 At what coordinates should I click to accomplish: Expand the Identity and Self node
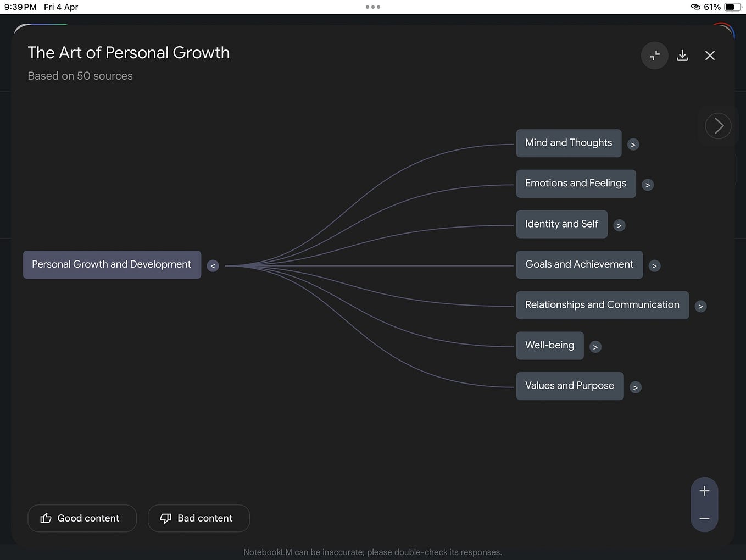(619, 225)
